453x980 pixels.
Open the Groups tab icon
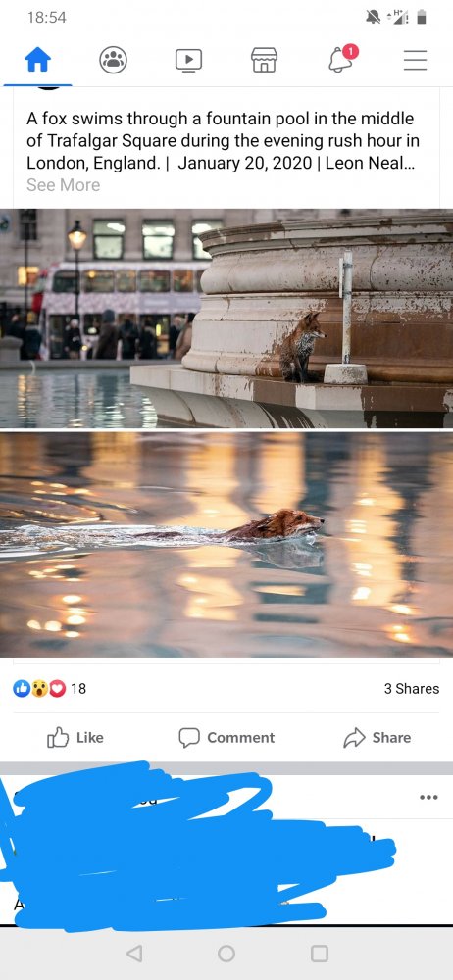click(x=114, y=60)
